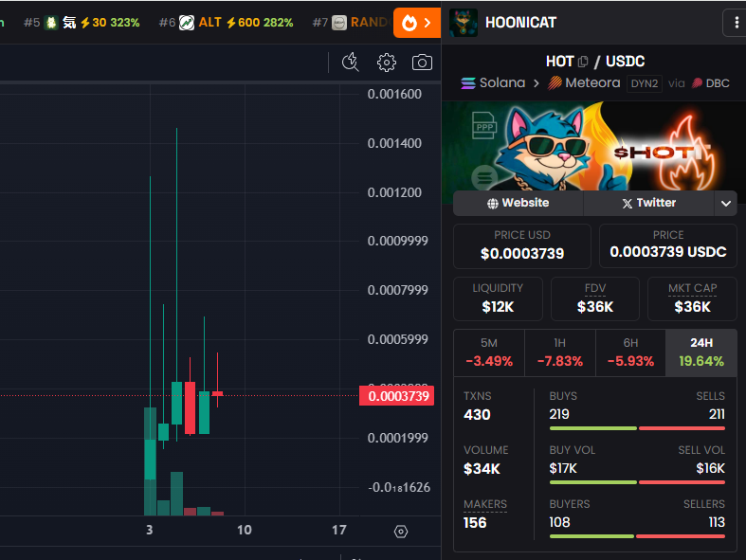Click the HOONICAT token avatar
The image size is (746, 560).
(x=464, y=23)
